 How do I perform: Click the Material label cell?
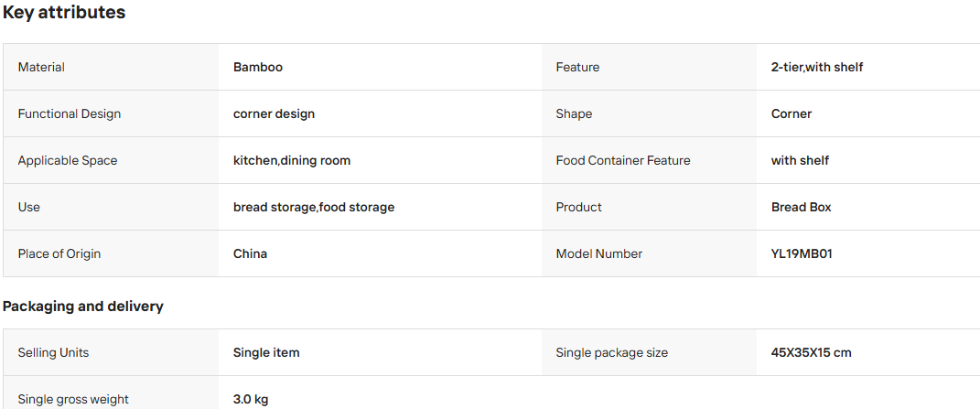point(111,67)
